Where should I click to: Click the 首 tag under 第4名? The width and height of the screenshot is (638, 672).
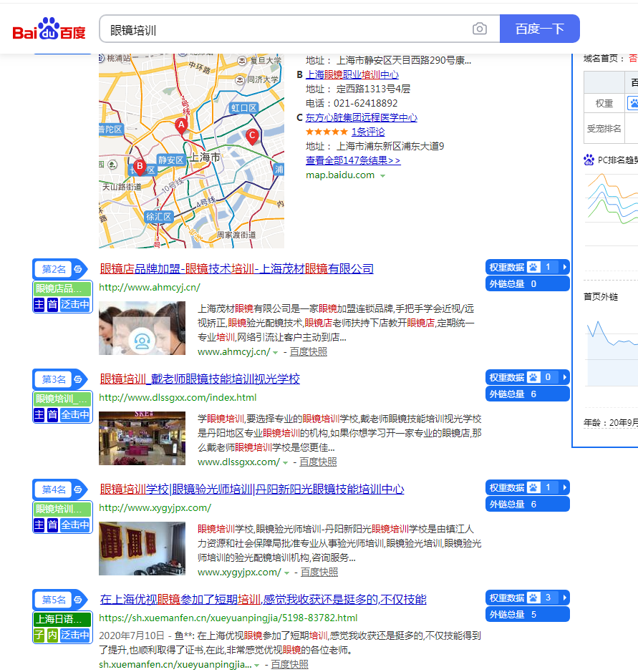point(52,525)
